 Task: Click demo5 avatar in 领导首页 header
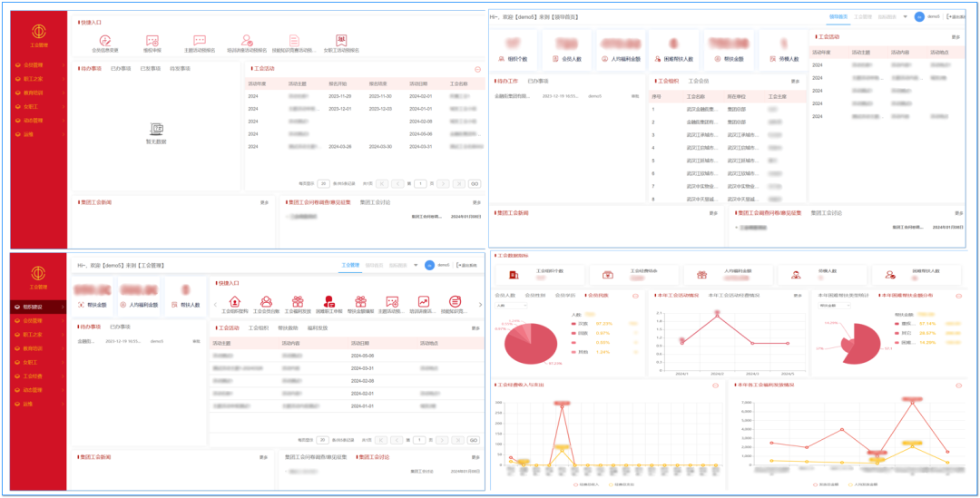919,17
